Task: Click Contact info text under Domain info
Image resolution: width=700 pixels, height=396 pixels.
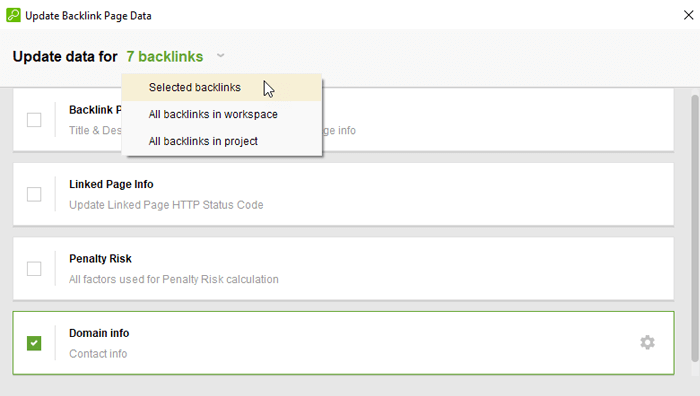Action: (x=98, y=354)
